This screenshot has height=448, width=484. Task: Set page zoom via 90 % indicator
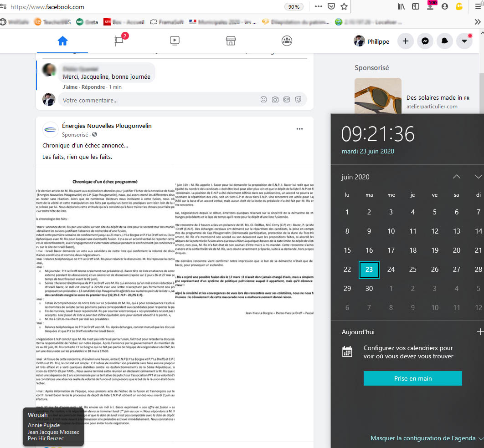(x=293, y=7)
